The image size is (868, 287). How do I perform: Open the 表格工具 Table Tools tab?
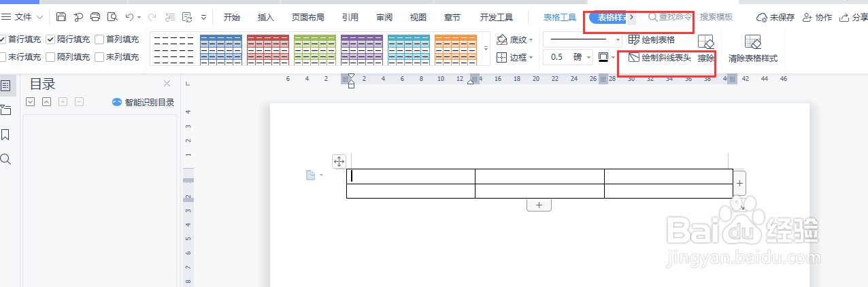pos(560,17)
